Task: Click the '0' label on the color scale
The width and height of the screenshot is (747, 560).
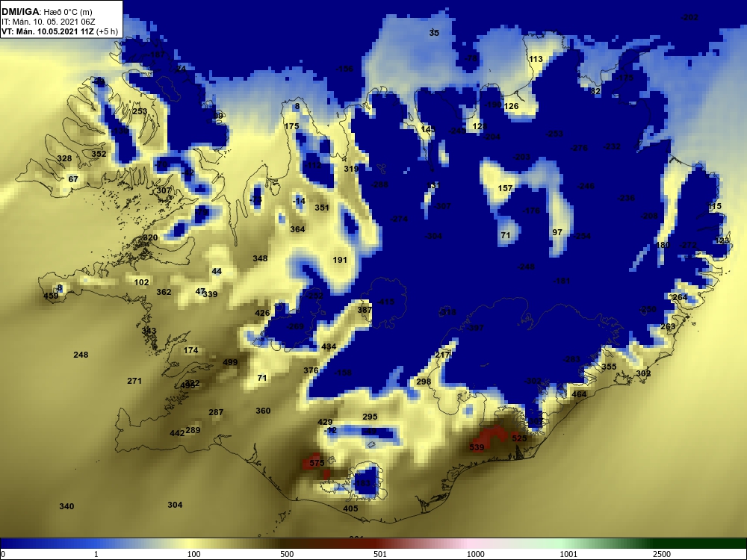Action: 3,554
